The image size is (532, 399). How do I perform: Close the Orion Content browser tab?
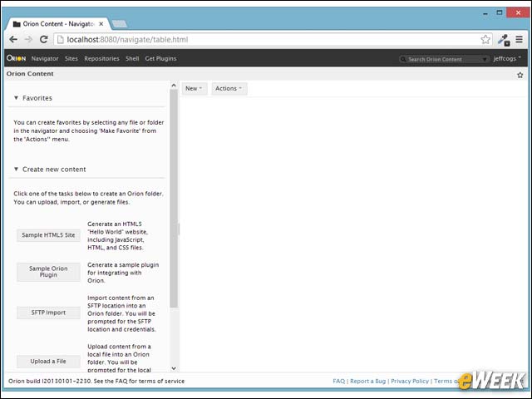click(x=101, y=24)
